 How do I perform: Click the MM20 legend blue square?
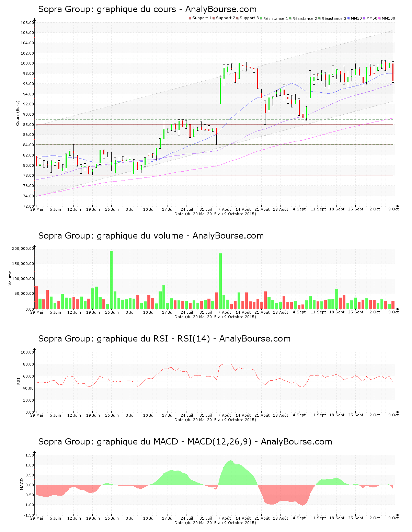coord(349,18)
